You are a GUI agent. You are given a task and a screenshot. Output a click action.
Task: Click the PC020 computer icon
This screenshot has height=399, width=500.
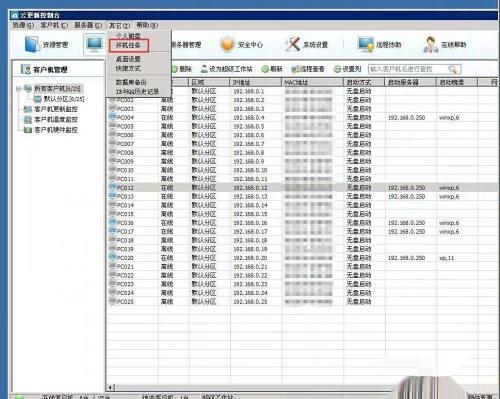(x=112, y=257)
